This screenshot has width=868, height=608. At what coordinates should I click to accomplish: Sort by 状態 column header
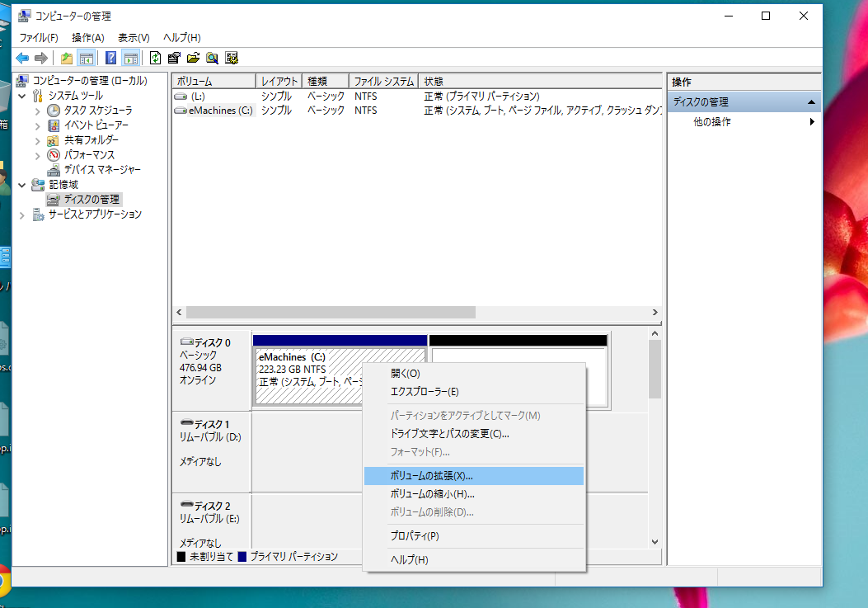click(540, 81)
